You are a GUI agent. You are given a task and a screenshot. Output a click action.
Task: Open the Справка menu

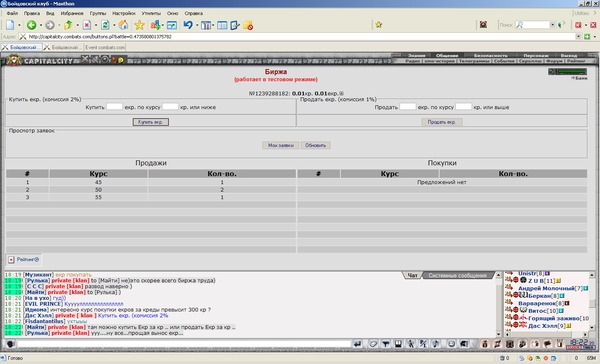[194, 13]
